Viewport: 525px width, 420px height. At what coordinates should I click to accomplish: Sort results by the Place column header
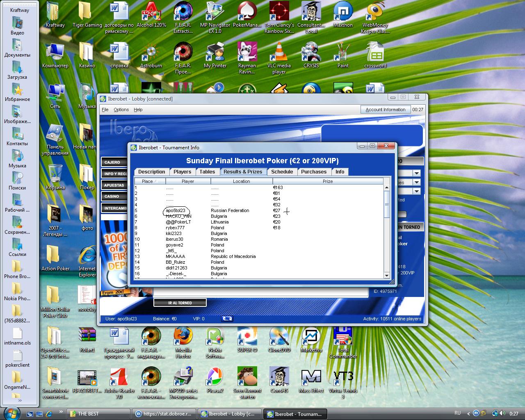coord(150,181)
